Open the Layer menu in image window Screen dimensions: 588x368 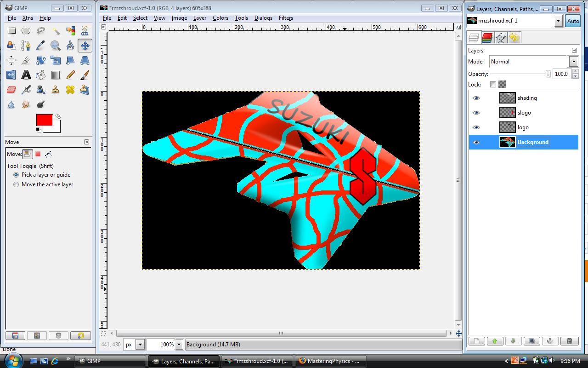point(200,18)
